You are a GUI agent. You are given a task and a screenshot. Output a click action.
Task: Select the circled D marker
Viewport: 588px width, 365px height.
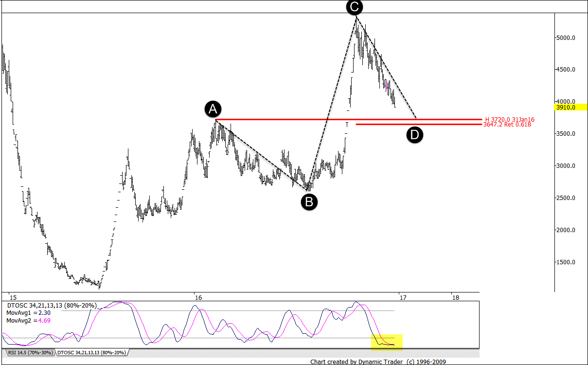(414, 135)
